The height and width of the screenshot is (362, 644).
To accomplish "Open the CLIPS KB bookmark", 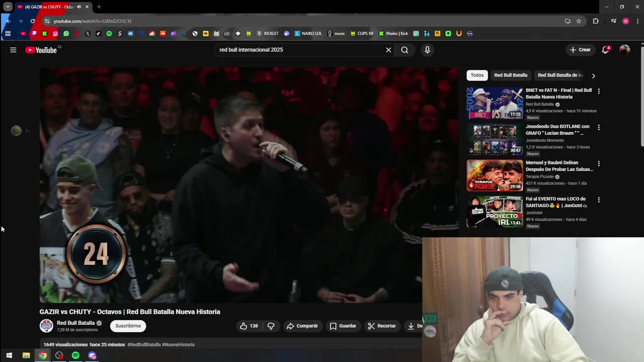I will pyautogui.click(x=362, y=34).
